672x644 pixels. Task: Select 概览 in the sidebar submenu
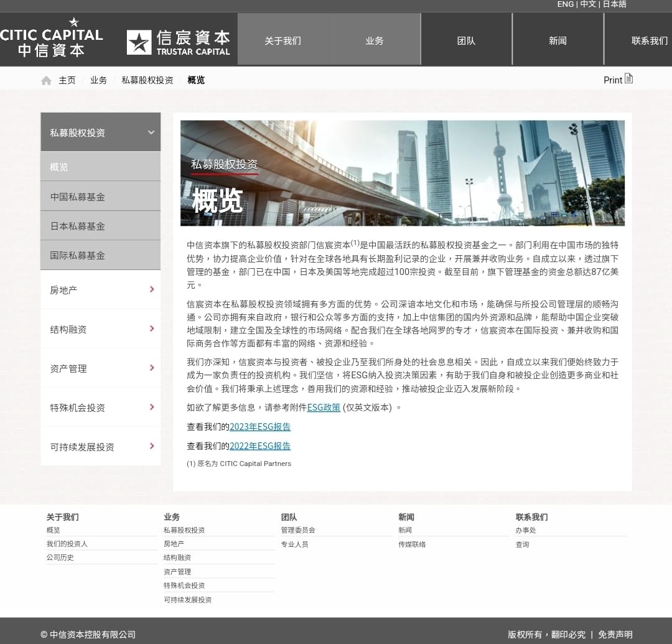(x=101, y=166)
